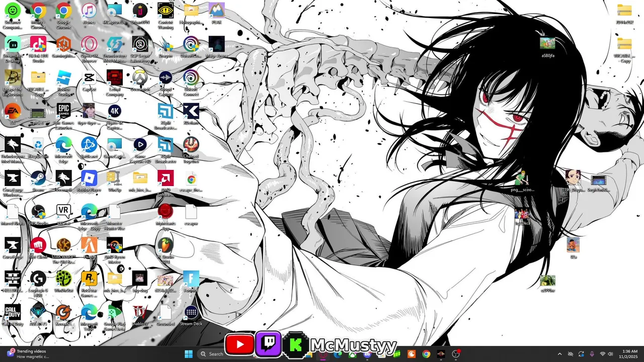Launch Epic Games Launcher

coord(63,116)
